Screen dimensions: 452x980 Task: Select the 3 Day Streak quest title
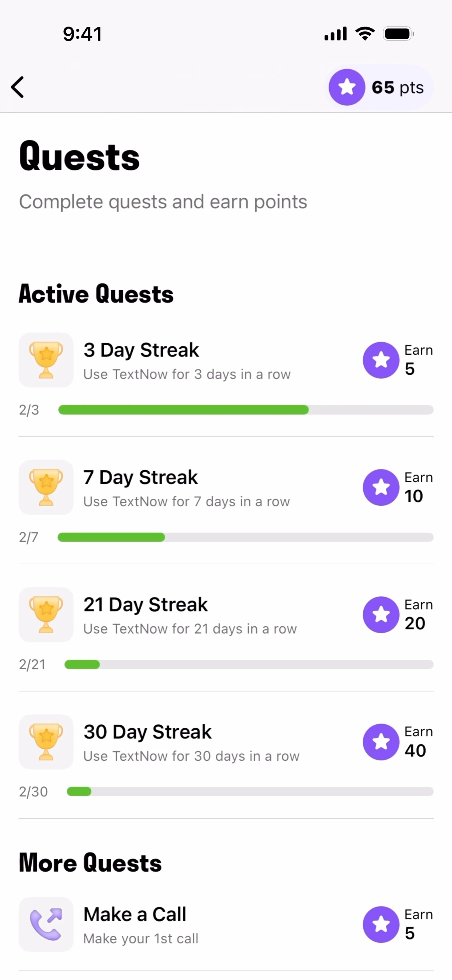(x=141, y=350)
